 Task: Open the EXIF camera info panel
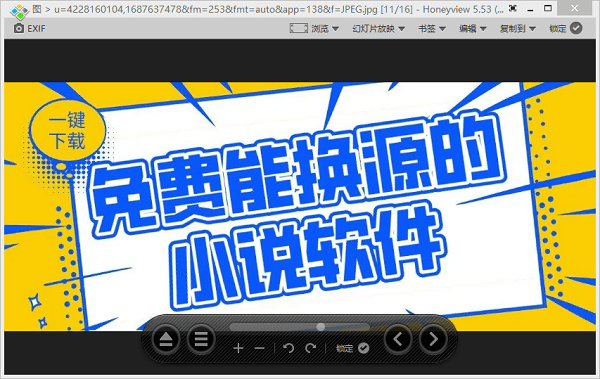point(29,28)
